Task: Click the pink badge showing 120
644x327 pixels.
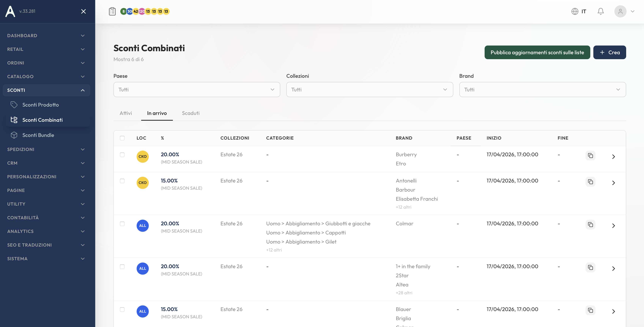Action: pyautogui.click(x=142, y=11)
